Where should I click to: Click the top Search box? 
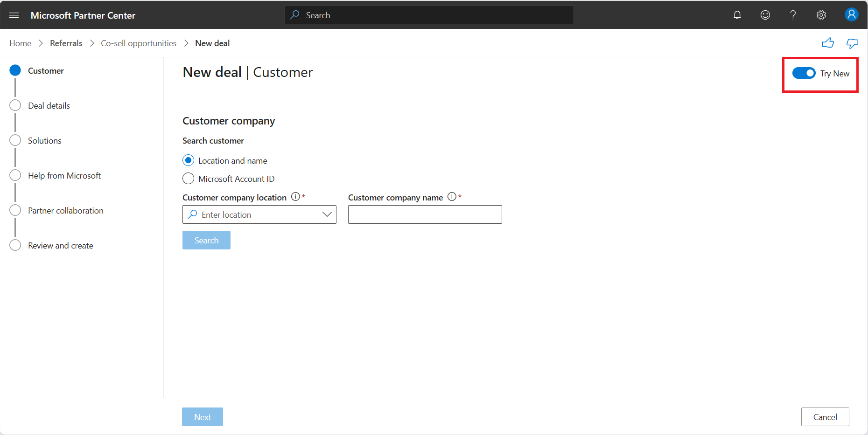[429, 15]
